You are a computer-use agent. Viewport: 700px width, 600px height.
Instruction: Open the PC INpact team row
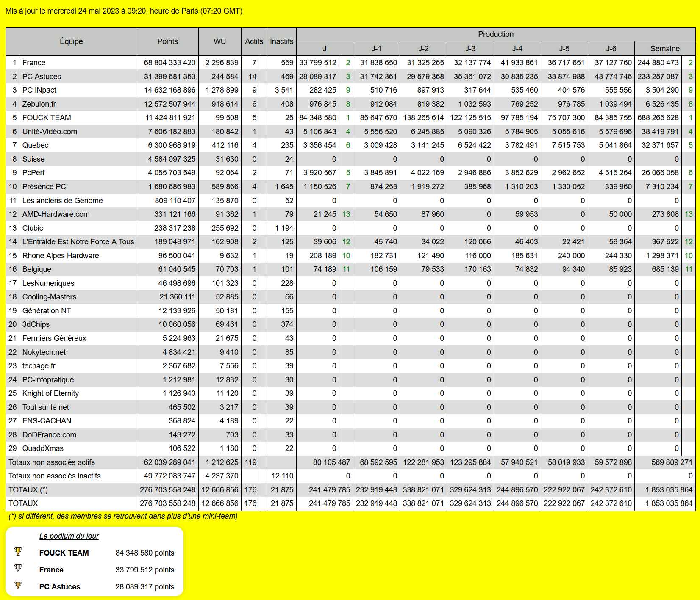39,90
